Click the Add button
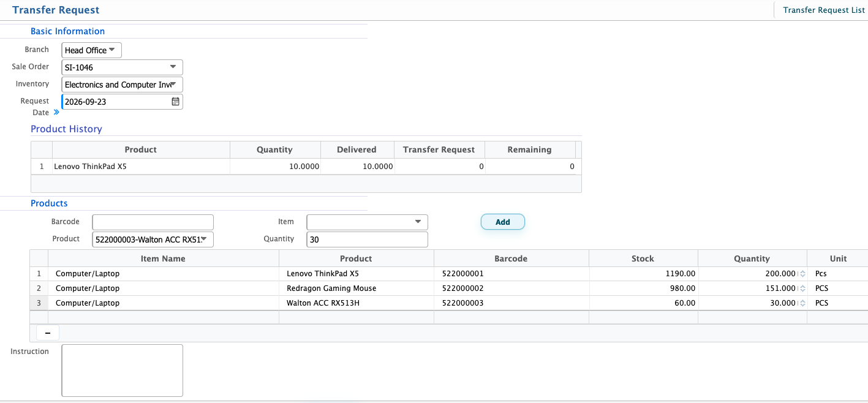The image size is (868, 403). [x=503, y=222]
